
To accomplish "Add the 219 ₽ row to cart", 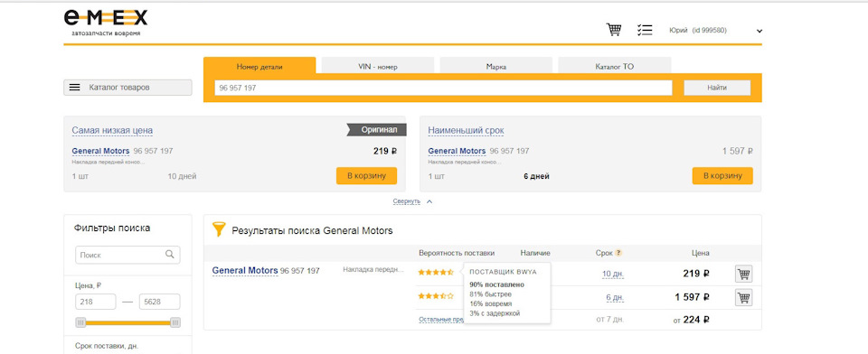I will coord(743,274).
